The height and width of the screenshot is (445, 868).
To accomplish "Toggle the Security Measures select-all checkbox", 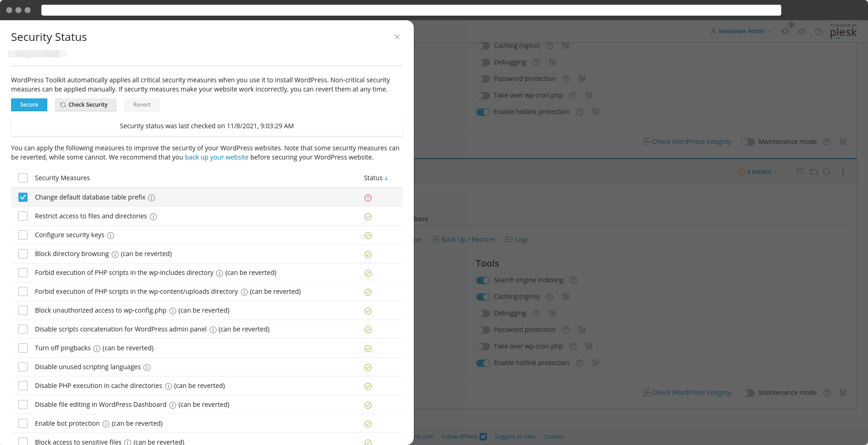I will click(x=23, y=178).
